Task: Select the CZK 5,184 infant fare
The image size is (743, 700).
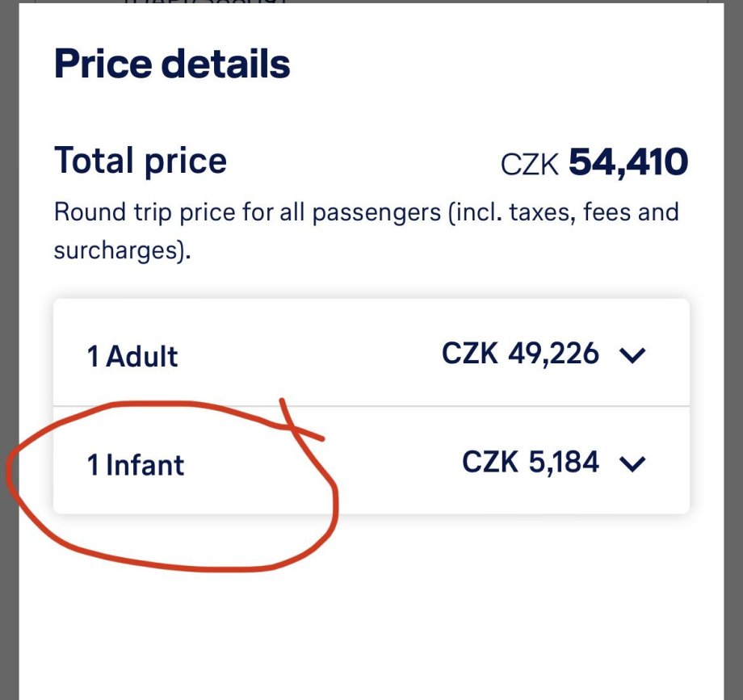Action: point(531,462)
